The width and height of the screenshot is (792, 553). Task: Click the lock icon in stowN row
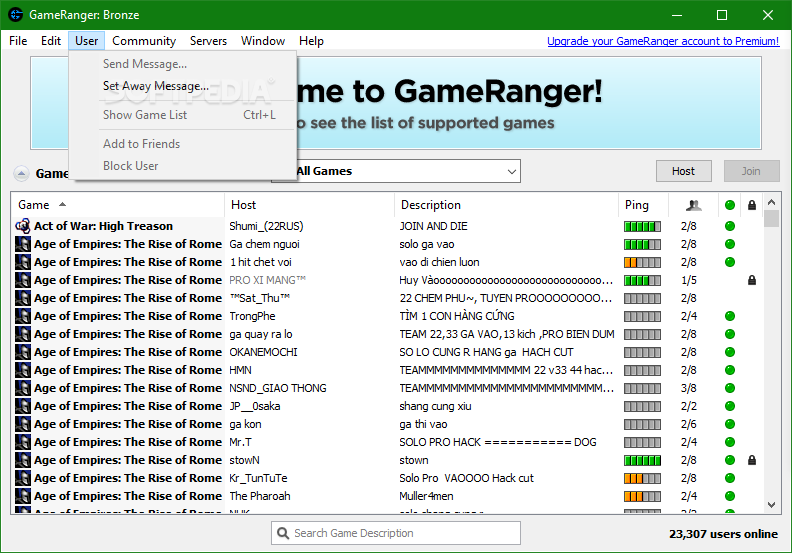(x=752, y=460)
